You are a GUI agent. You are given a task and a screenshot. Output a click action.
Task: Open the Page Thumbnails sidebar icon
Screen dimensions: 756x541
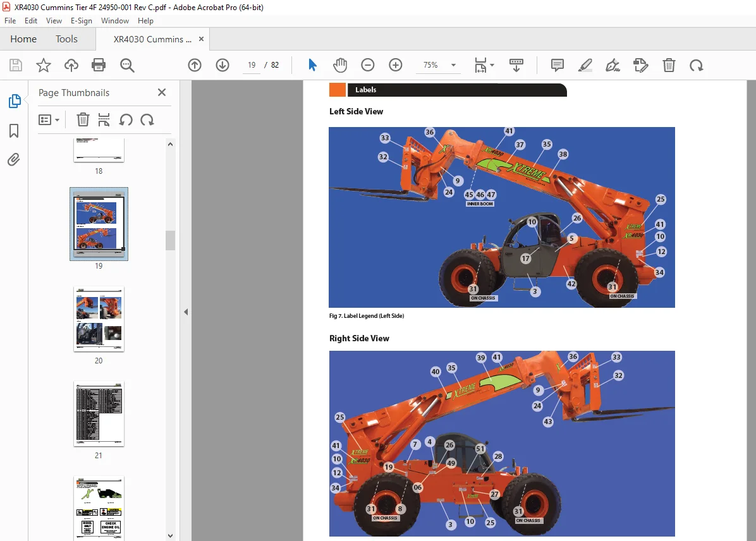pyautogui.click(x=15, y=101)
